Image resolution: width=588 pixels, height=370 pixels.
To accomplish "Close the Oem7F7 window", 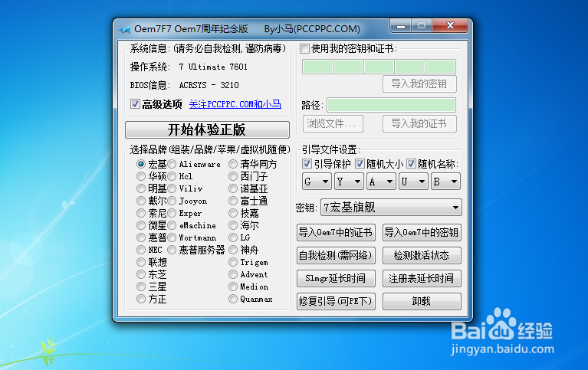I will [450, 26].
